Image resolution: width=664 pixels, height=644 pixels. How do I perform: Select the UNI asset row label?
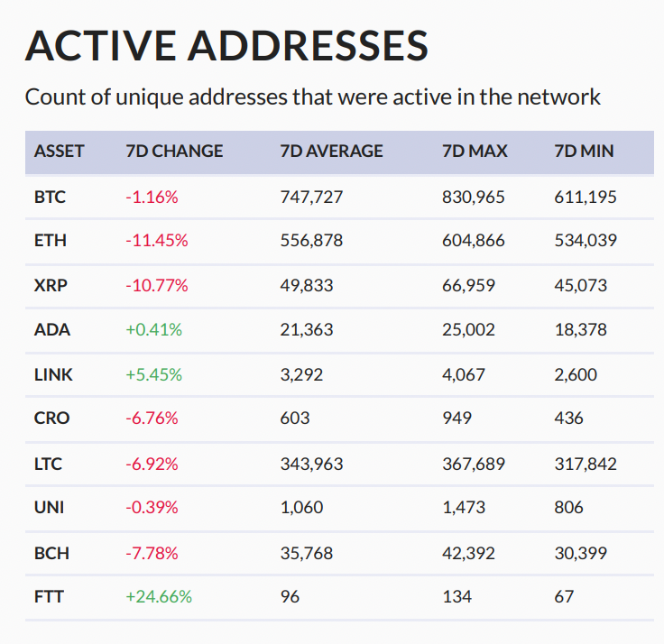click(50, 508)
